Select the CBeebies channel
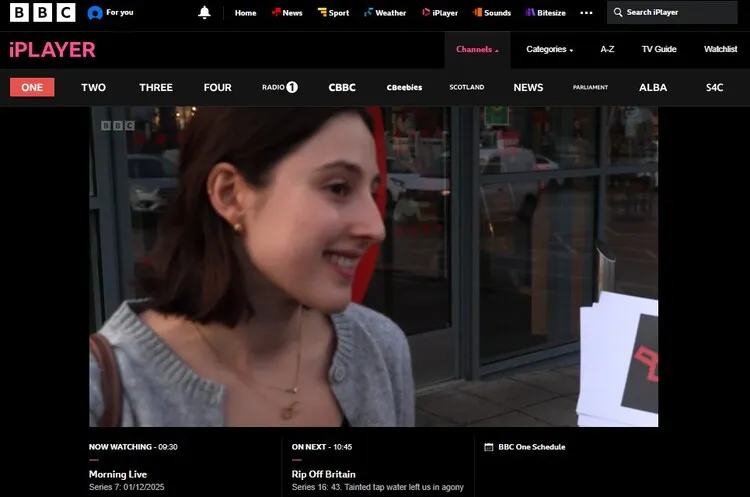 click(404, 88)
